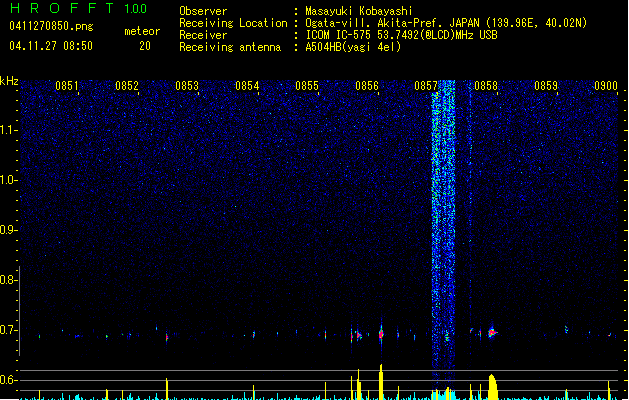The width and height of the screenshot is (629, 400).
Task: Click time marker 0854
Action: click(x=247, y=86)
